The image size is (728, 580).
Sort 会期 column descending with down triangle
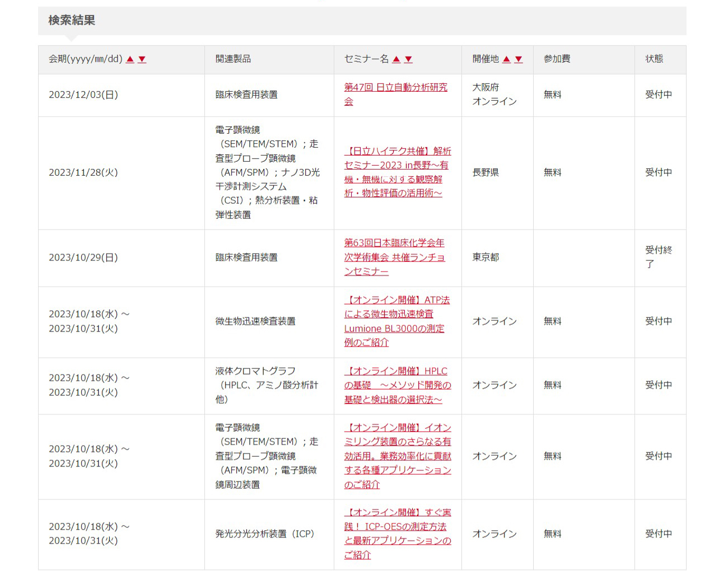tap(142, 59)
